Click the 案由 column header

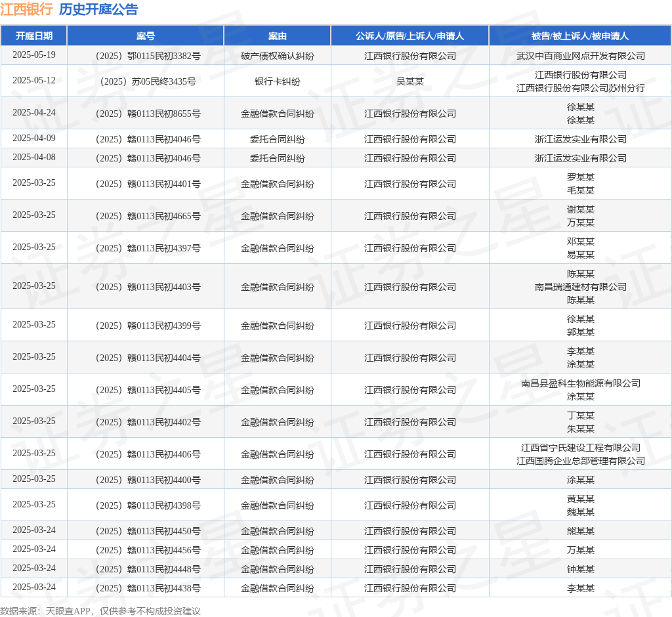pyautogui.click(x=278, y=36)
